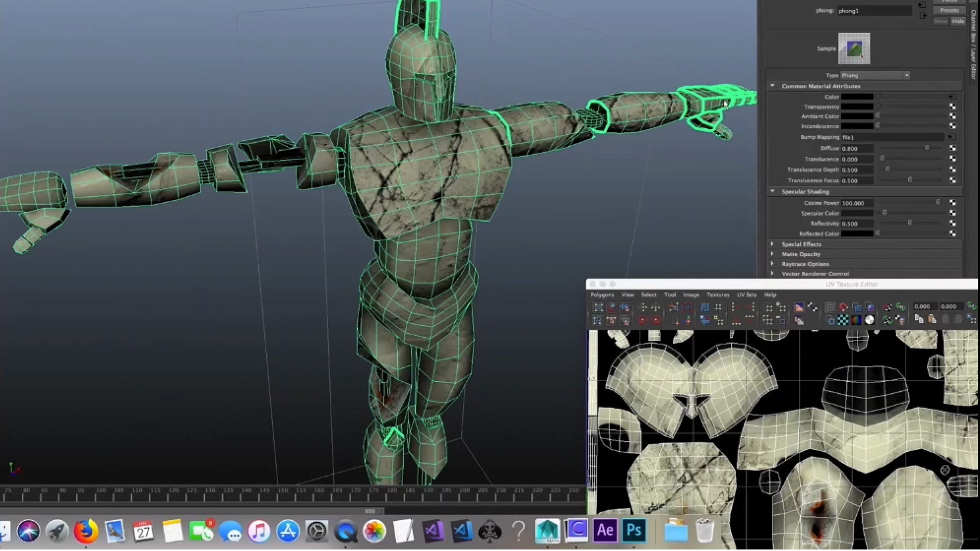Click the Presets button
Viewport: 980px width, 551px height.
pyautogui.click(x=949, y=11)
